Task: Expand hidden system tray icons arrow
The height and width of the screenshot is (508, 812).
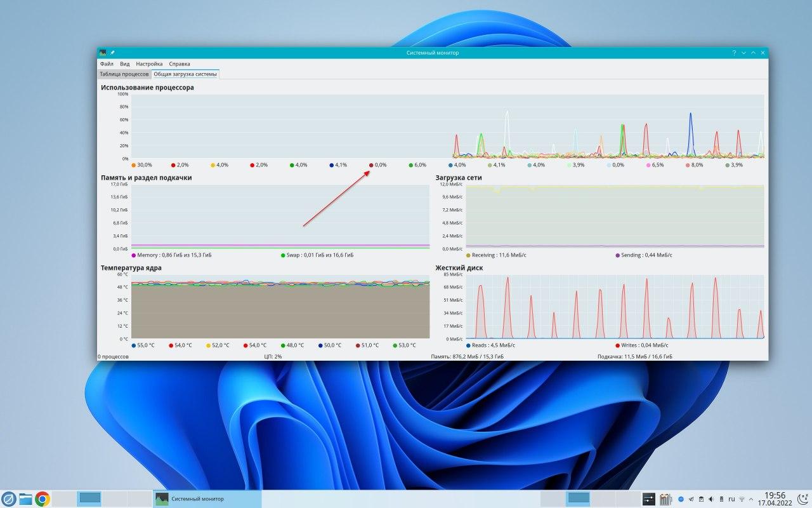Action: pyautogui.click(x=752, y=499)
